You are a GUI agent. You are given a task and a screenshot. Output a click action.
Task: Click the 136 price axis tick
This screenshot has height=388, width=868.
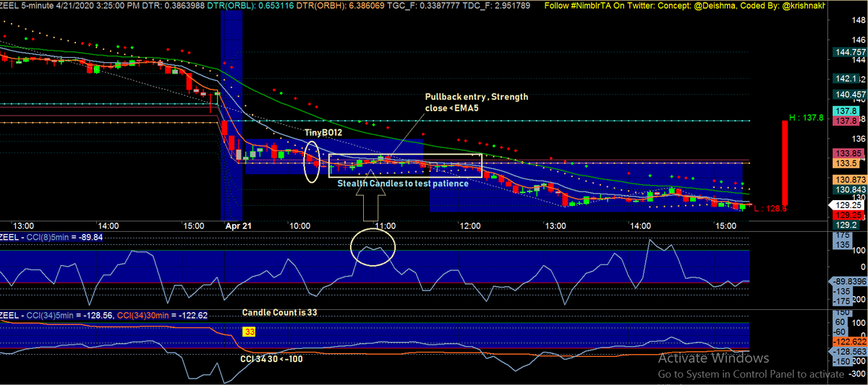[x=859, y=138]
